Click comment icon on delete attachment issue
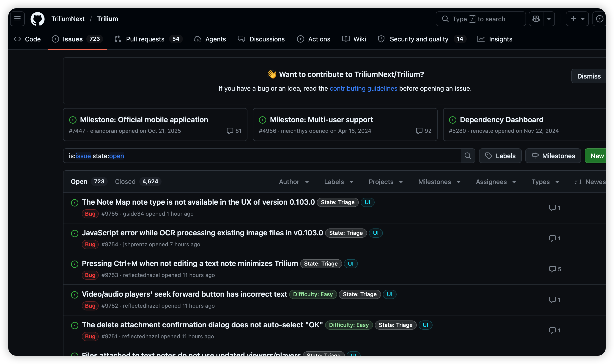The width and height of the screenshot is (614, 364). click(x=554, y=330)
